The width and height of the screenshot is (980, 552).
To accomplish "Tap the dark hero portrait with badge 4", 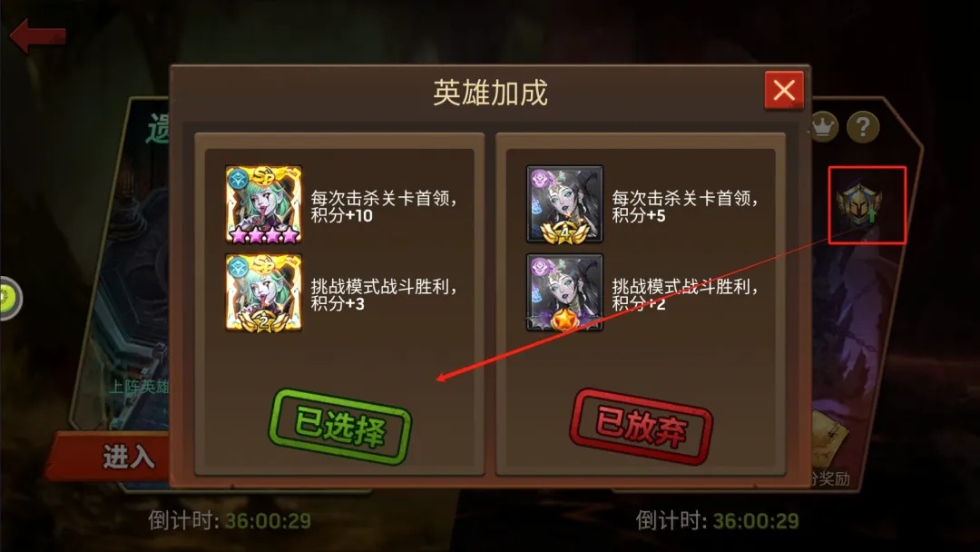I will pos(564,204).
